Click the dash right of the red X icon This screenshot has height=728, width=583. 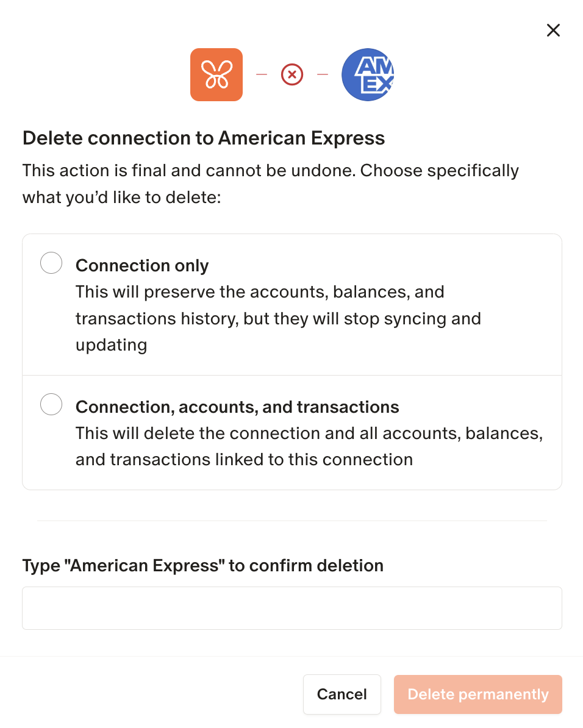323,75
